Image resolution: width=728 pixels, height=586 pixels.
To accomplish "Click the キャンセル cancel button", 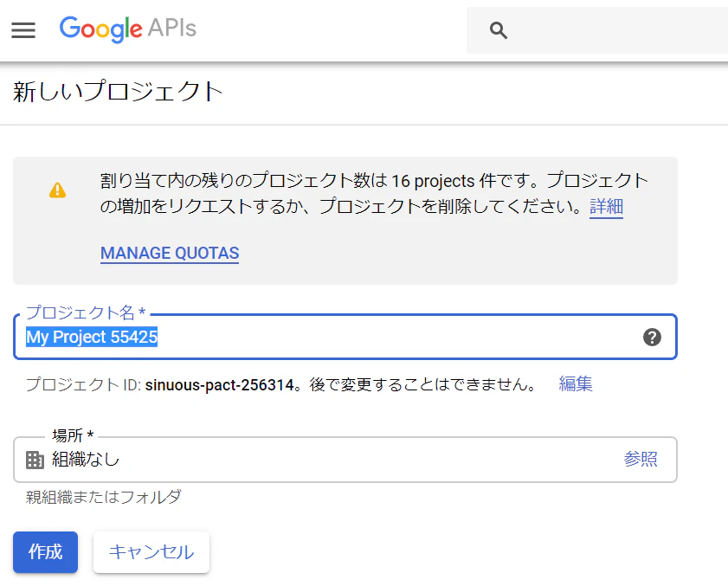I will [x=151, y=552].
